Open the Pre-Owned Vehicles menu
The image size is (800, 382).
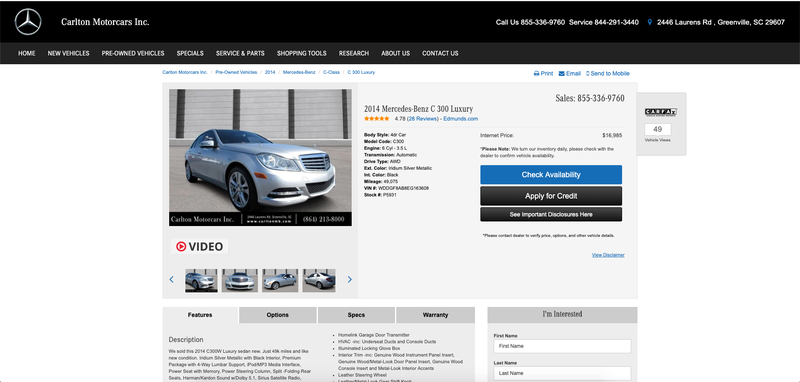coord(133,53)
